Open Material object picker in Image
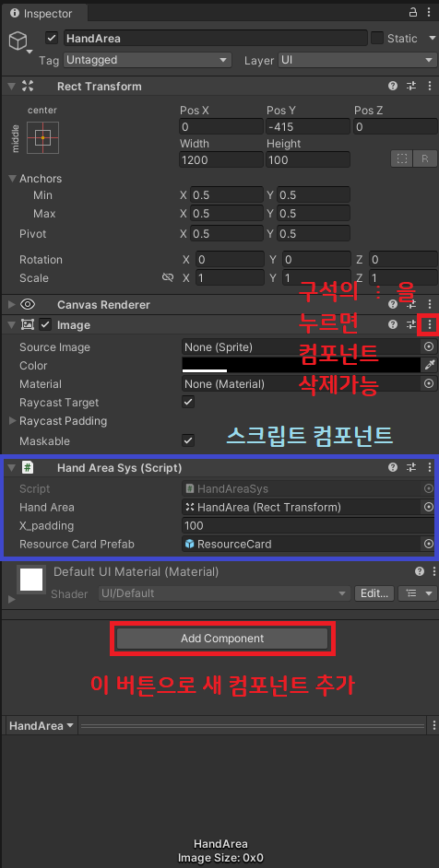This screenshot has height=868, width=439. pos(429,383)
